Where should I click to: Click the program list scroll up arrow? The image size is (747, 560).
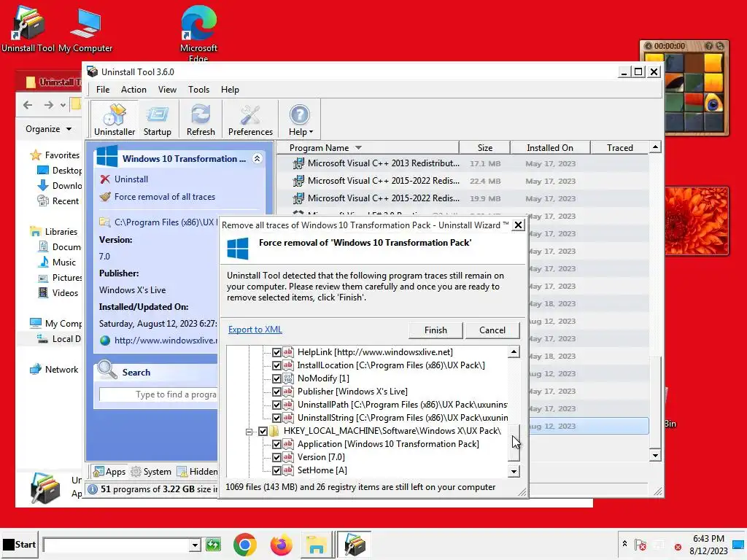[655, 147]
